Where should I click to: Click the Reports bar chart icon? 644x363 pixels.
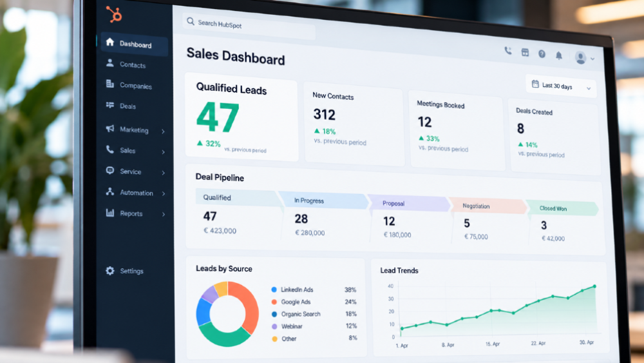(109, 213)
